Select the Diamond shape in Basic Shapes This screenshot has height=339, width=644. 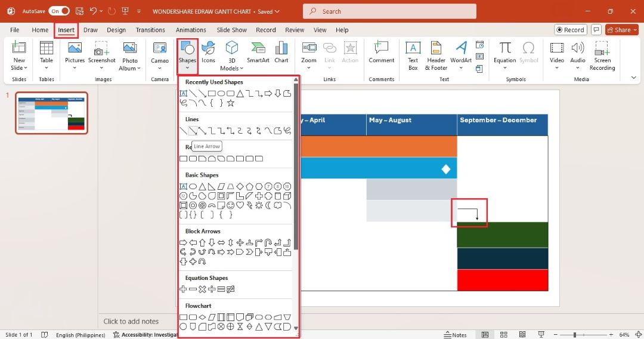(240, 186)
